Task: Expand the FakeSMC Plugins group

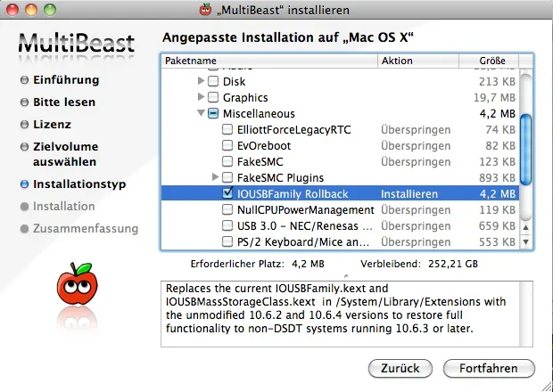Action: (215, 177)
